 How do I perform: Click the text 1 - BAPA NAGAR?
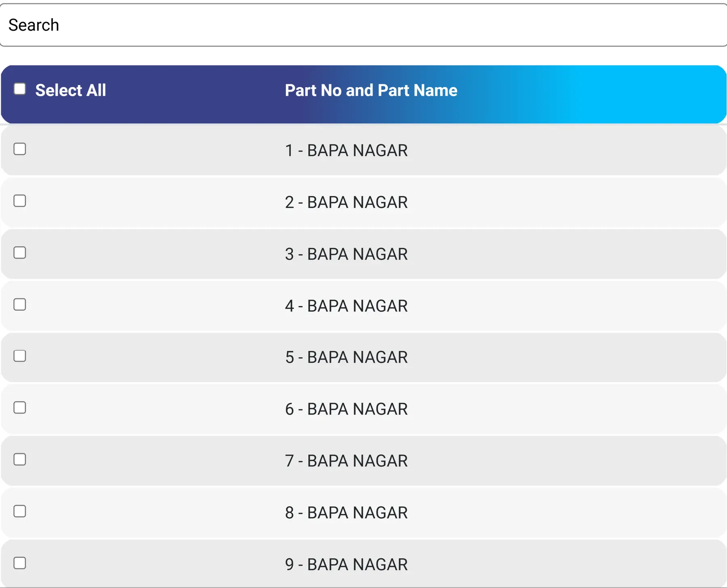(347, 151)
